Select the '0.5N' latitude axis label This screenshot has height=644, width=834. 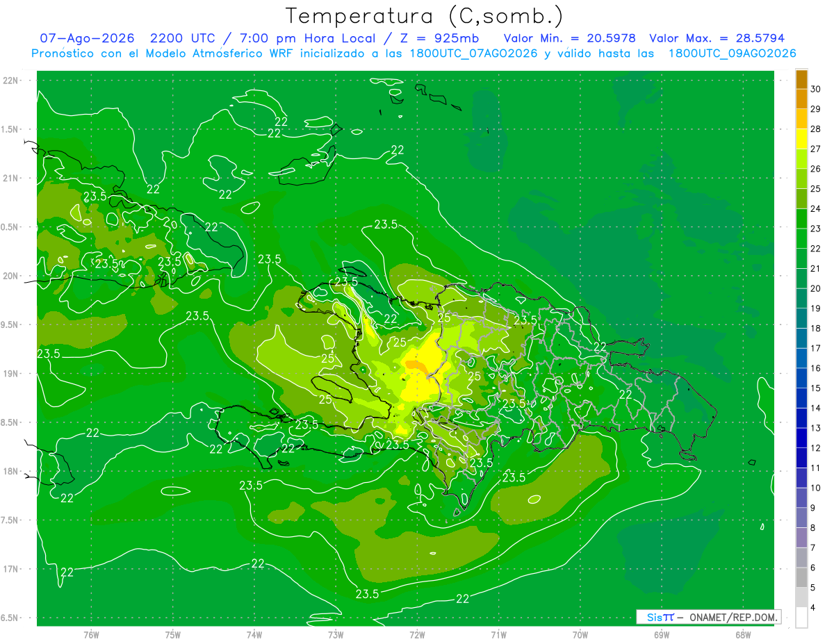click(x=10, y=227)
